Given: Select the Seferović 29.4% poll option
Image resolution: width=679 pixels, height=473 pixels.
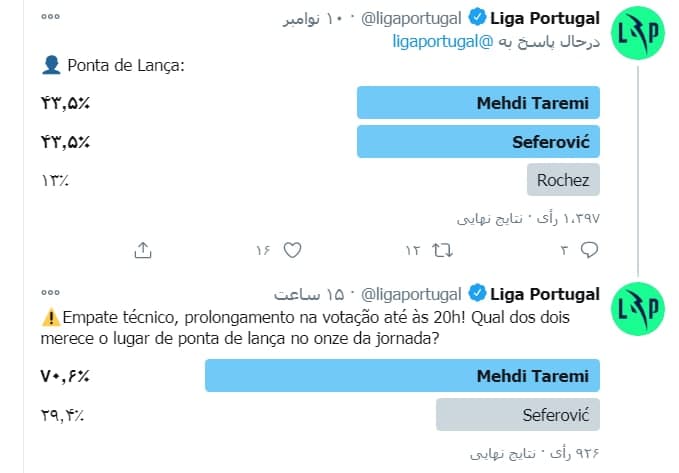Looking at the screenshot, I should pyautogui.click(x=518, y=414).
